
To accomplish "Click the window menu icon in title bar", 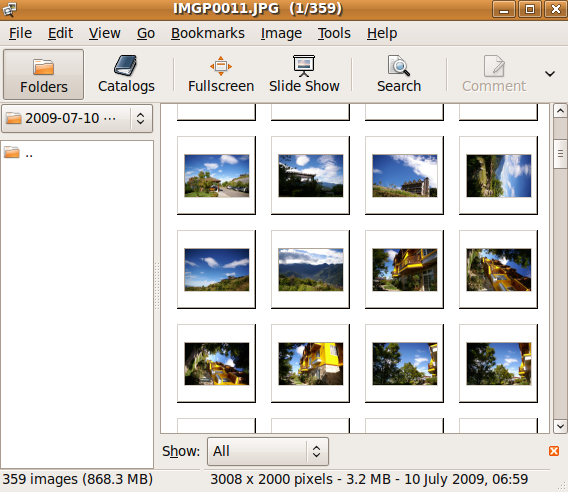I will point(9,9).
